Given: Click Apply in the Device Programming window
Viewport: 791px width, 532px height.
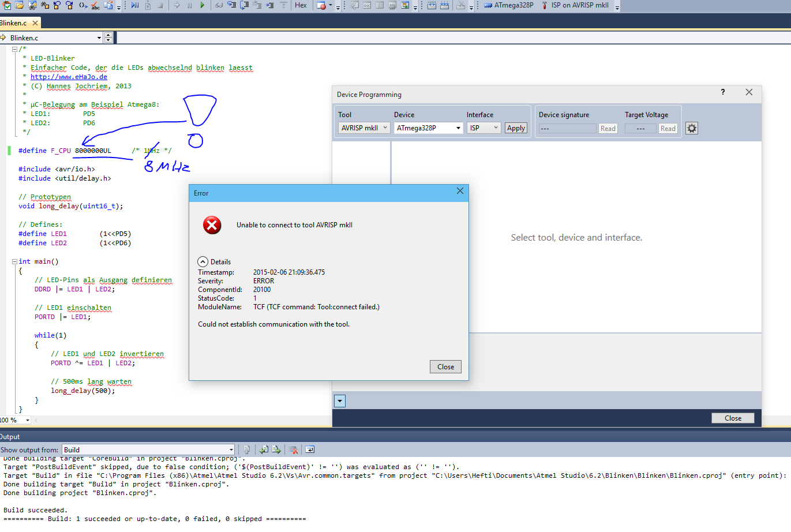Looking at the screenshot, I should click(515, 128).
